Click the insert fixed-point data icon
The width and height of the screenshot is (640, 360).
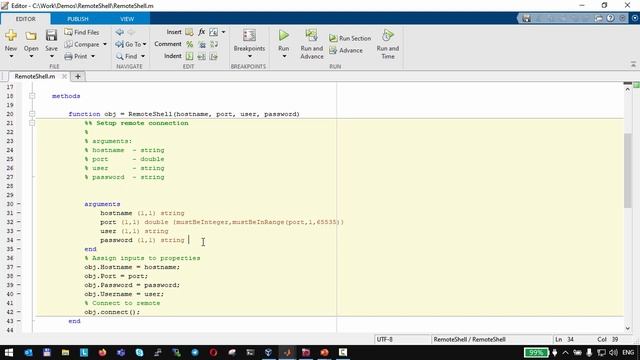coord(213,32)
